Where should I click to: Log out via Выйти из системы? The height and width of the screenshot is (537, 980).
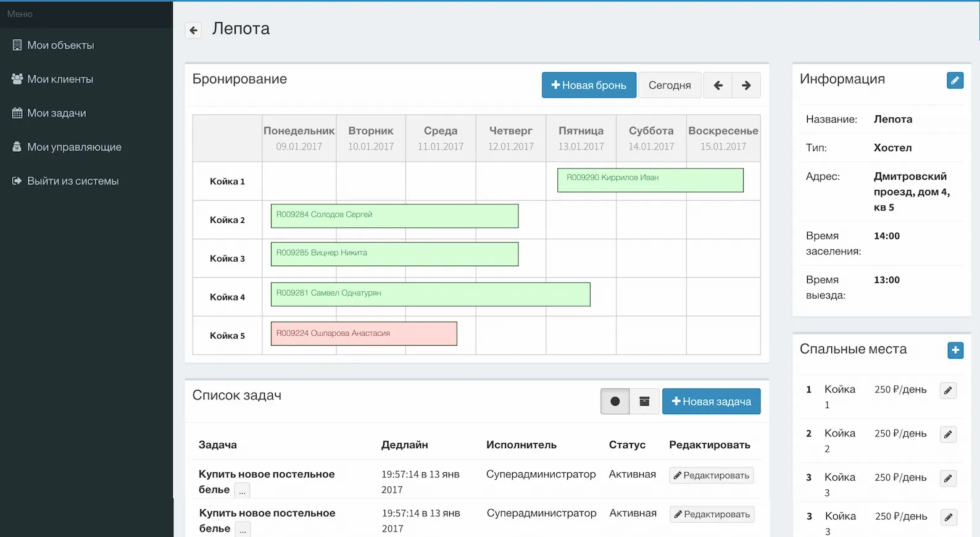pos(72,181)
